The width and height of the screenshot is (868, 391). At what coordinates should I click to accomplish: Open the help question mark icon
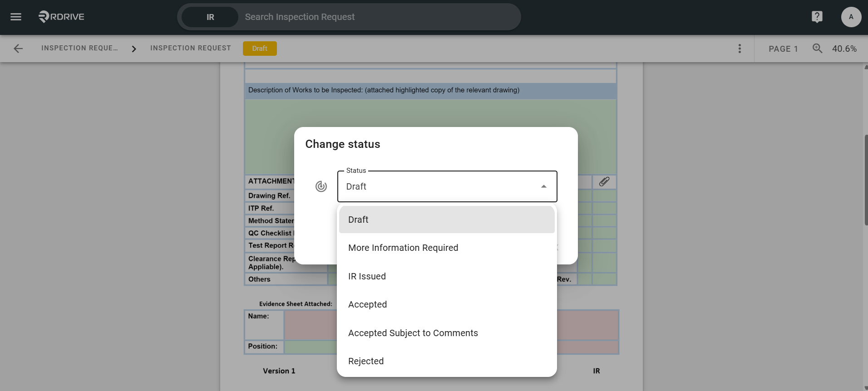pyautogui.click(x=817, y=17)
